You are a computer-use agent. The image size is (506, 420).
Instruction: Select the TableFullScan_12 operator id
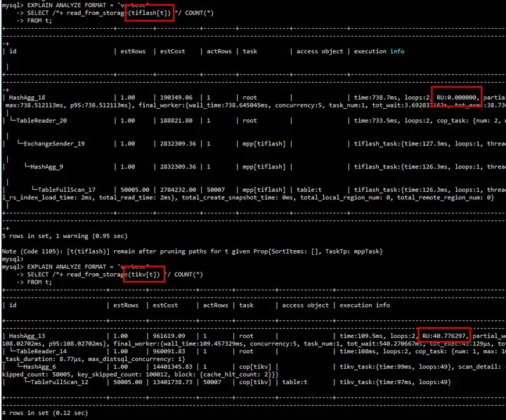59,382
